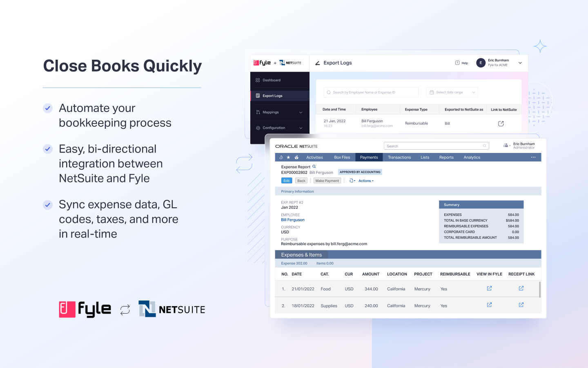The width and height of the screenshot is (588, 368).
Task: Click the AMOUNT column header
Action: coord(371,274)
